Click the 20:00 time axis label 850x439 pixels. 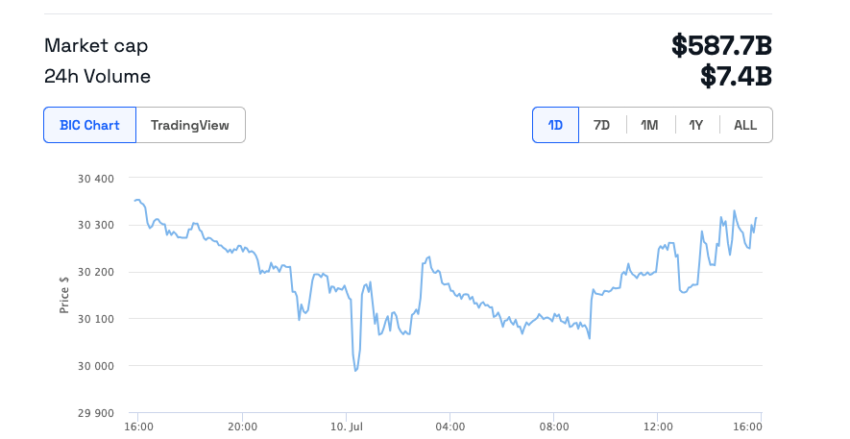tap(242, 427)
